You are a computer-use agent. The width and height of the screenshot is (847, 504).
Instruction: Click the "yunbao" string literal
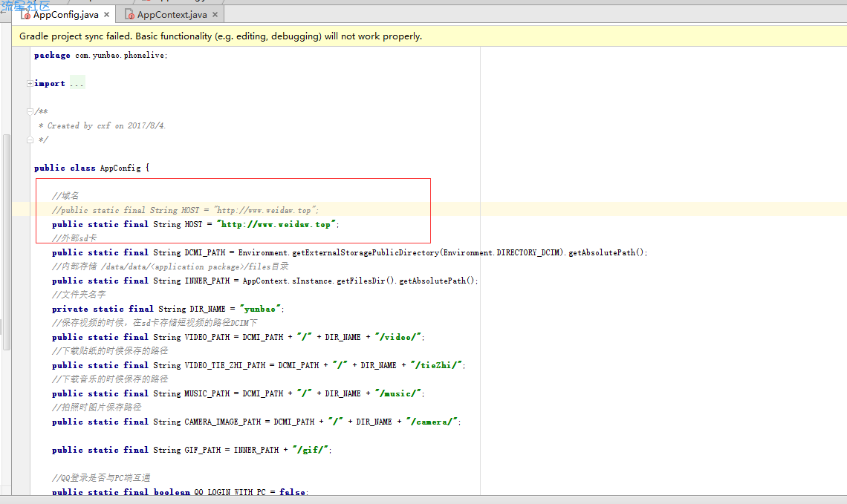pos(260,309)
